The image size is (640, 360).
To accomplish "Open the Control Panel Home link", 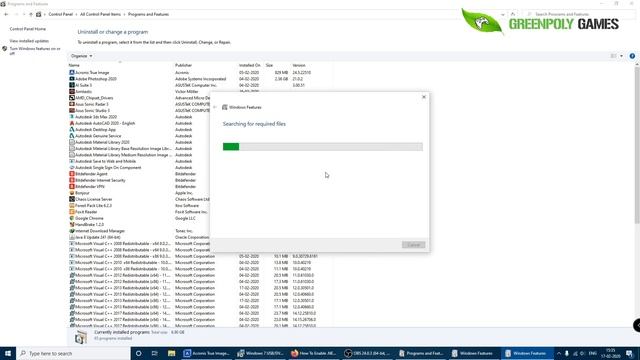I will coord(28,29).
